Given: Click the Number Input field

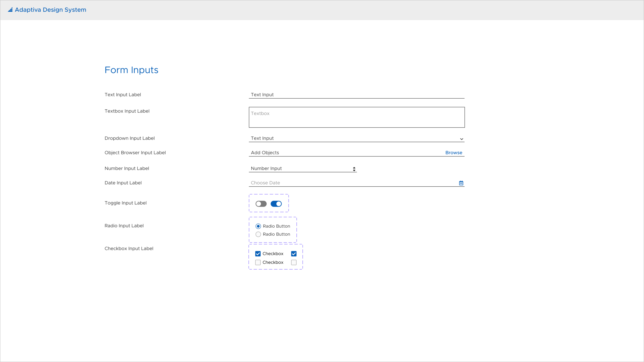Looking at the screenshot, I should click(283, 168).
